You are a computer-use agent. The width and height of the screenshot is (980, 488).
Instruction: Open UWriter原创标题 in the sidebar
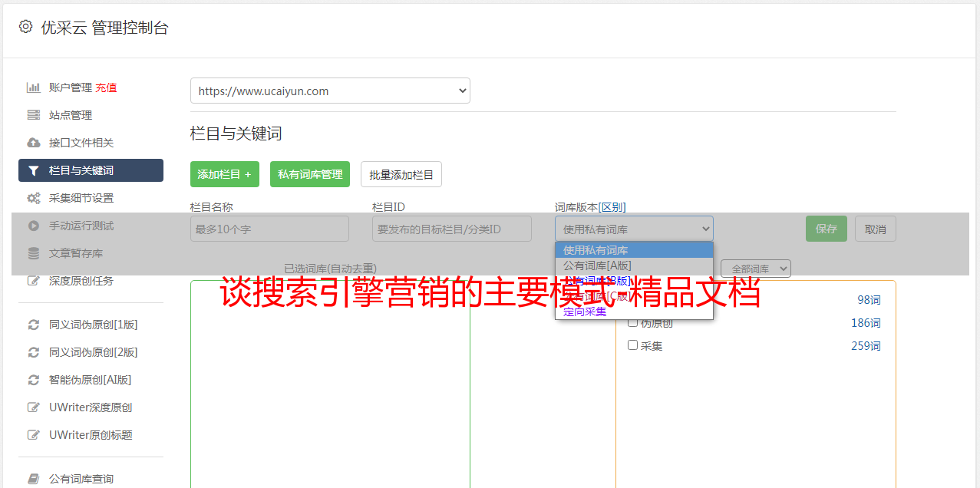pyautogui.click(x=91, y=435)
